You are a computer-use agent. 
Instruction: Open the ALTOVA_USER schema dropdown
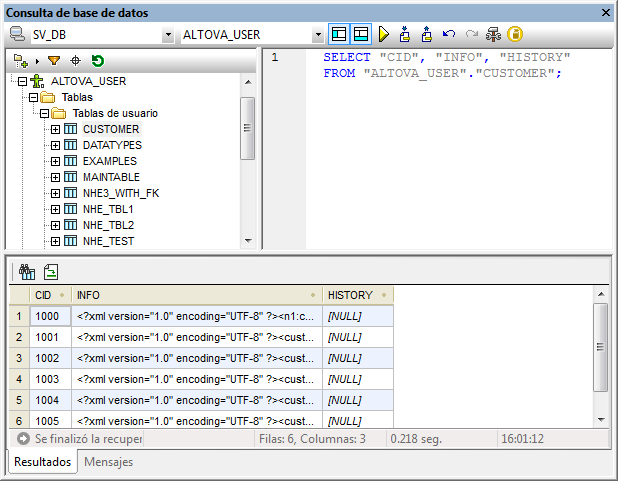pos(318,35)
